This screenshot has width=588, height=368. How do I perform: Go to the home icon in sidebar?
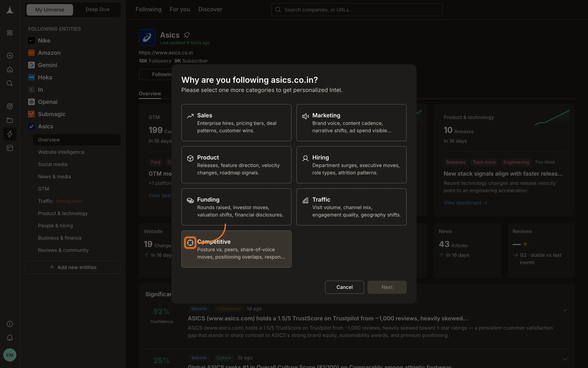tap(10, 69)
